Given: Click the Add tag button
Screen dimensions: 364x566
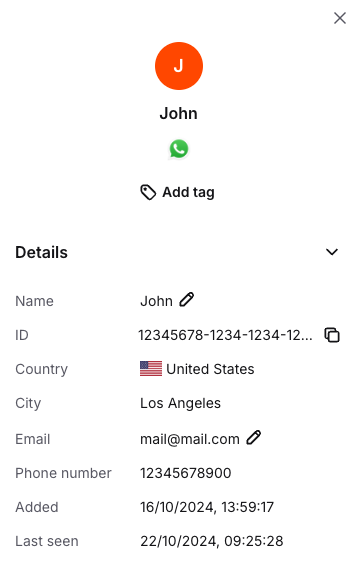Looking at the screenshot, I should pyautogui.click(x=177, y=192).
